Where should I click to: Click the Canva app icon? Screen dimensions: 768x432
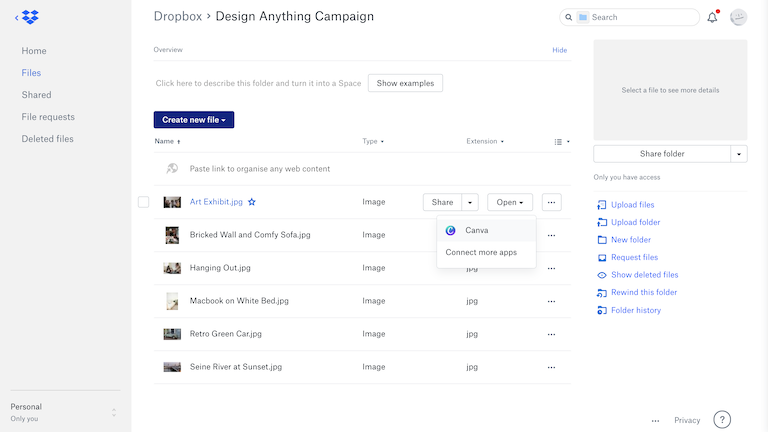point(451,230)
